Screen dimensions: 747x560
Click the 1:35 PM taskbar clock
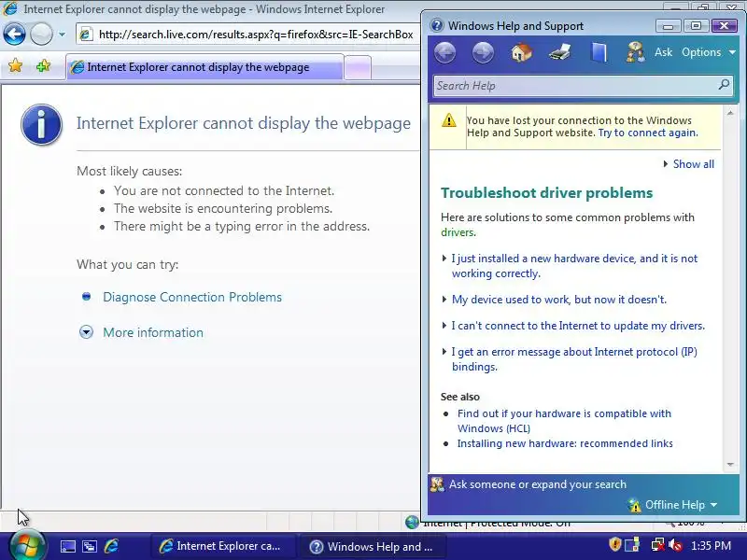tap(711, 546)
